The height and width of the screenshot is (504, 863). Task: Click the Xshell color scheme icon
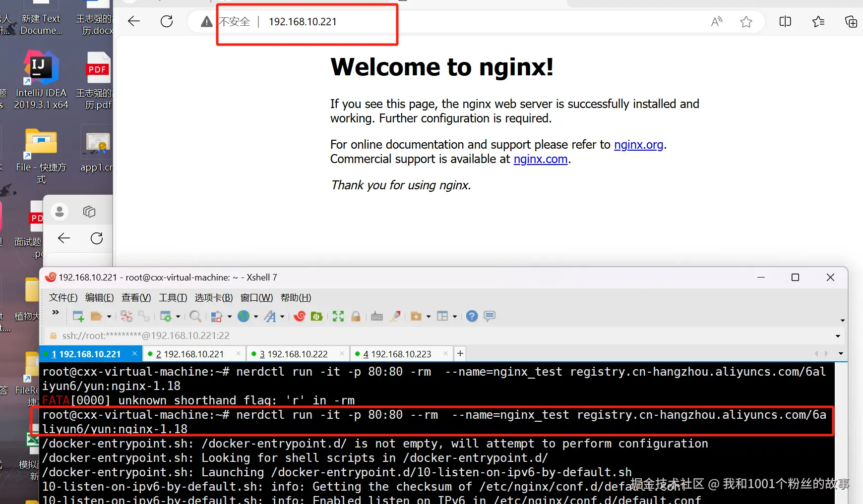point(217,316)
